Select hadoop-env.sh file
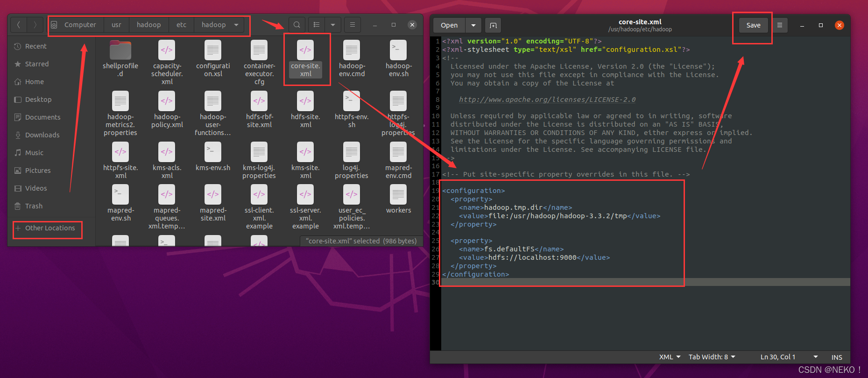The image size is (868, 378). 398,59
